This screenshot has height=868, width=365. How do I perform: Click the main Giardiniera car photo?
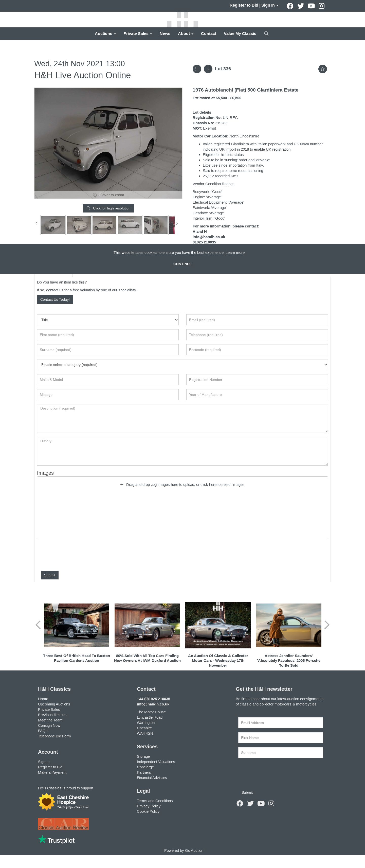click(108, 143)
